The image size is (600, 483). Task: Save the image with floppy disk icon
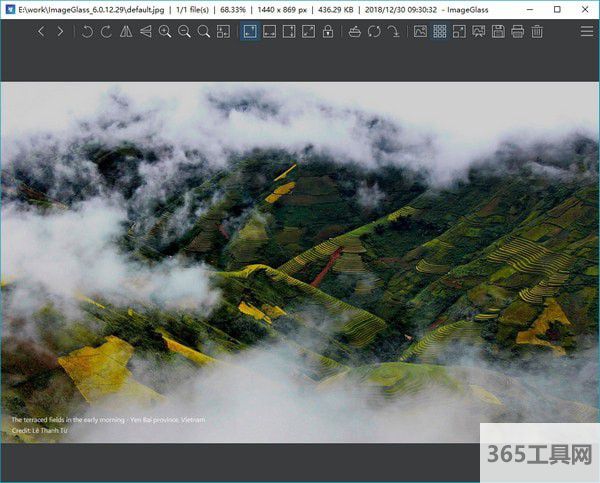click(498, 32)
